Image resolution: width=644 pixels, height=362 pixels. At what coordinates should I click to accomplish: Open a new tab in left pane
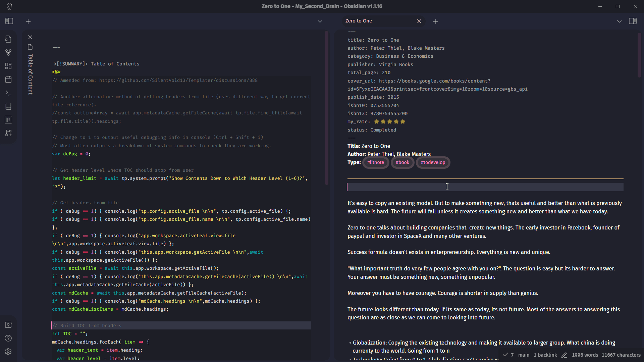point(28,21)
